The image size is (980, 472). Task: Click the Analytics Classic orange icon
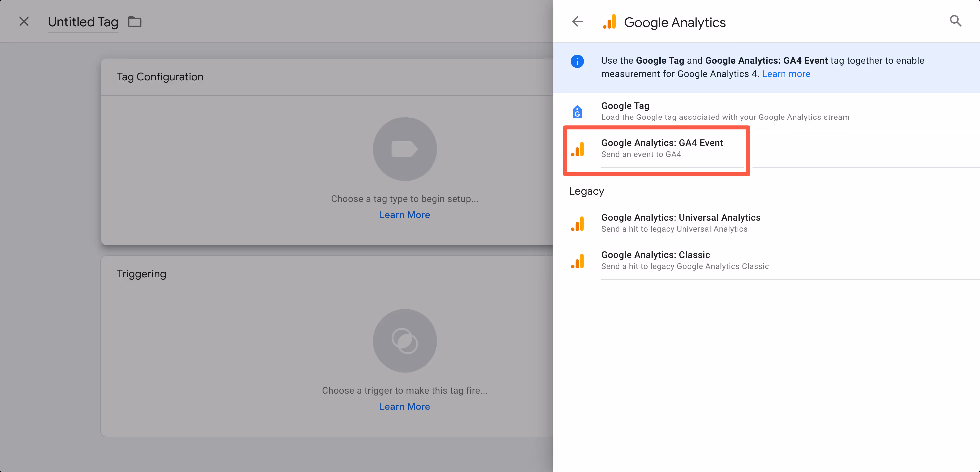(577, 261)
